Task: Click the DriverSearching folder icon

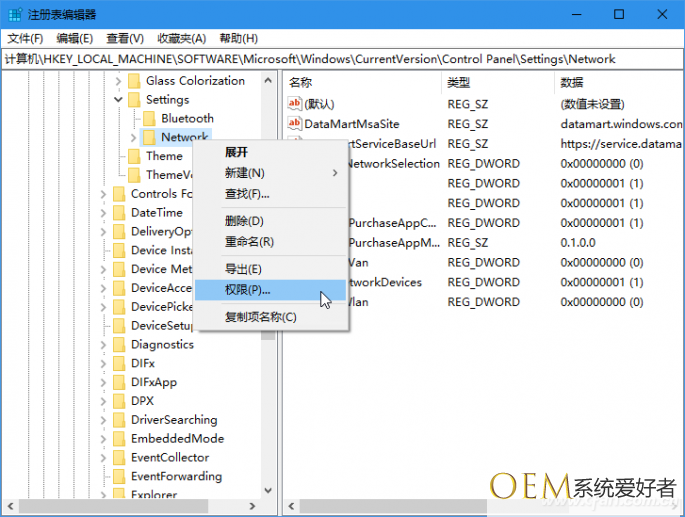Action: pyautogui.click(x=119, y=420)
